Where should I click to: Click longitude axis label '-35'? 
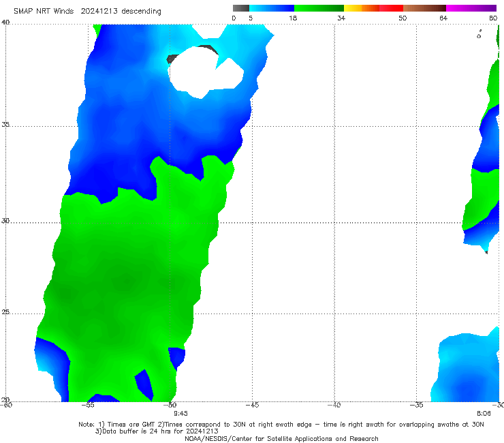[x=417, y=405]
